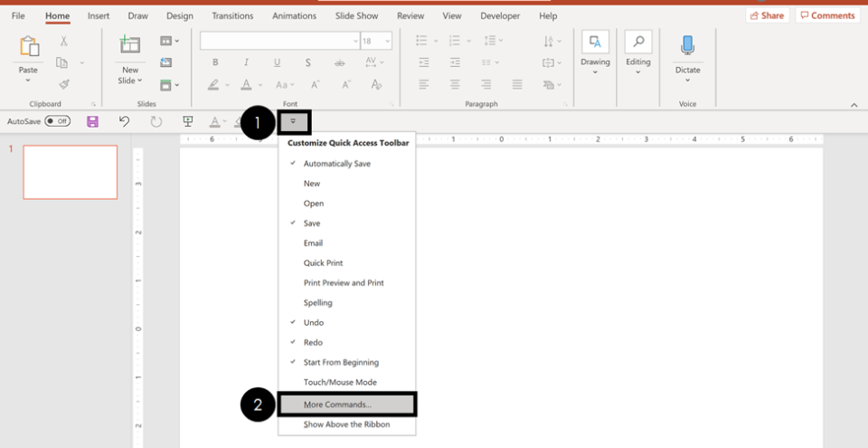The image size is (868, 448).
Task: Click the Comments button
Action: point(827,15)
